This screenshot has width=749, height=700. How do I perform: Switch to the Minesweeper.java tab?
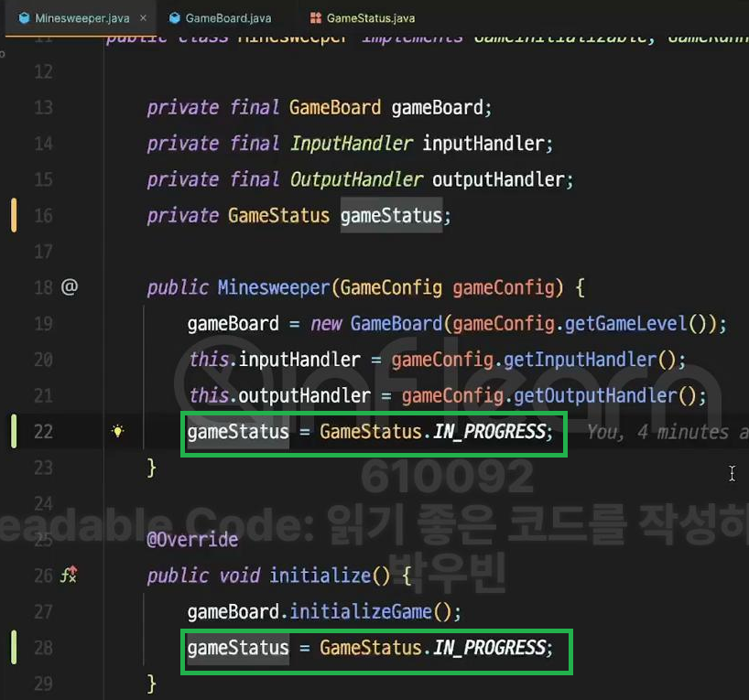[x=81, y=18]
